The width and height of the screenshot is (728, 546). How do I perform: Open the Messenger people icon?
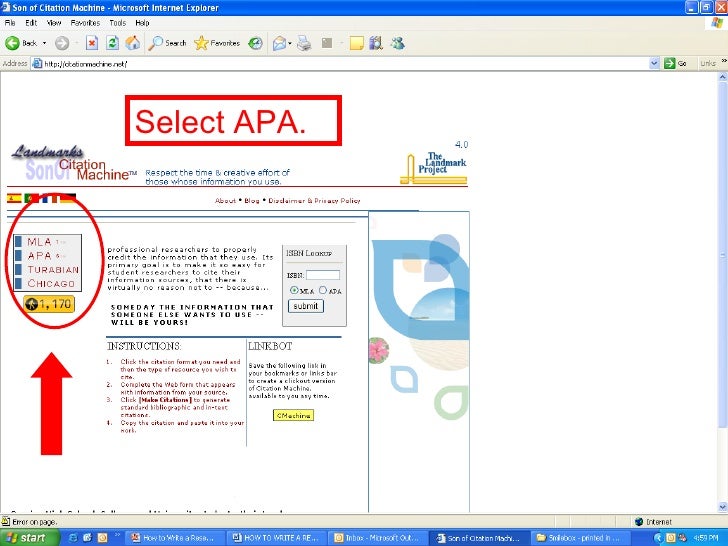pyautogui.click(x=398, y=43)
